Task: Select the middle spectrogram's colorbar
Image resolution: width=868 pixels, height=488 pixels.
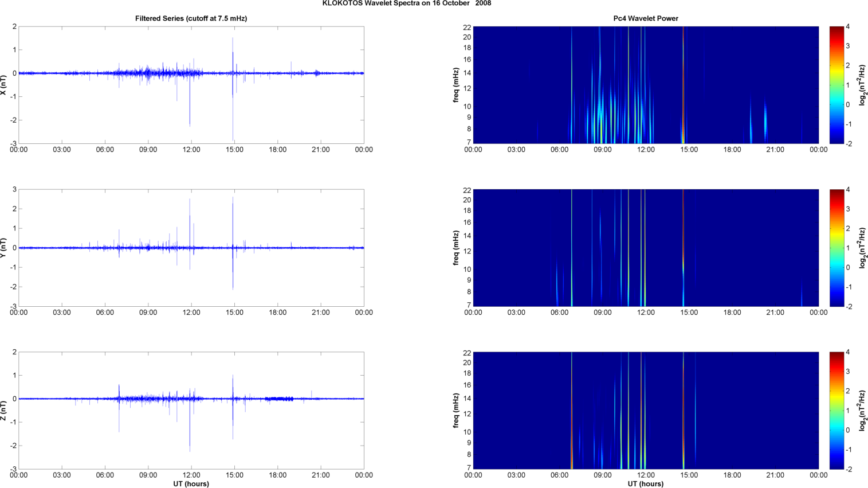Action: click(836, 248)
